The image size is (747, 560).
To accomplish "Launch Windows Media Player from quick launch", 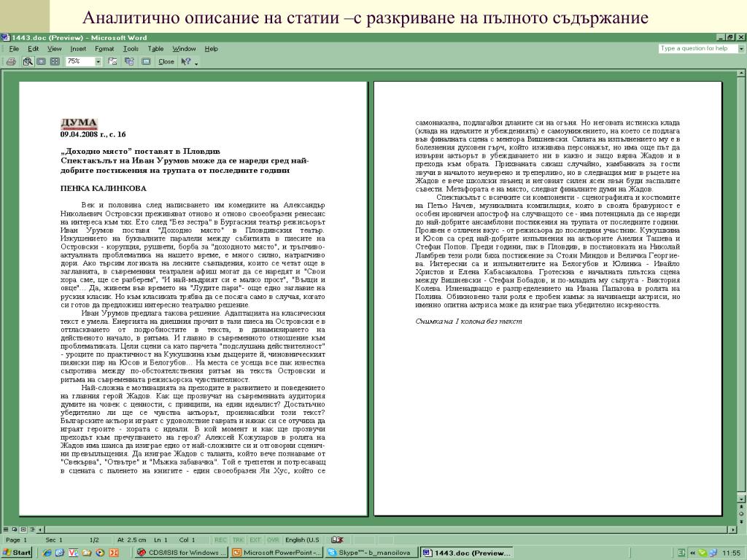I will click(x=100, y=553).
